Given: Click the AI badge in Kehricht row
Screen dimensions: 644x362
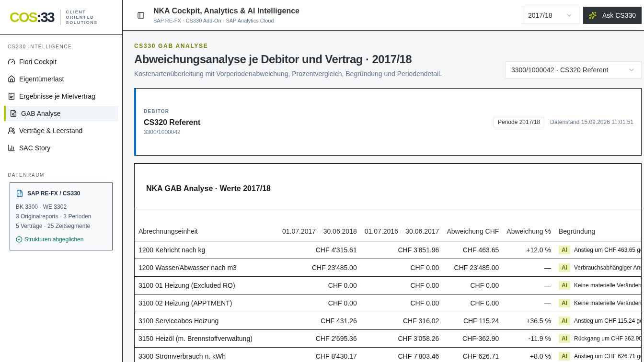Looking at the screenshot, I should coord(564,250).
